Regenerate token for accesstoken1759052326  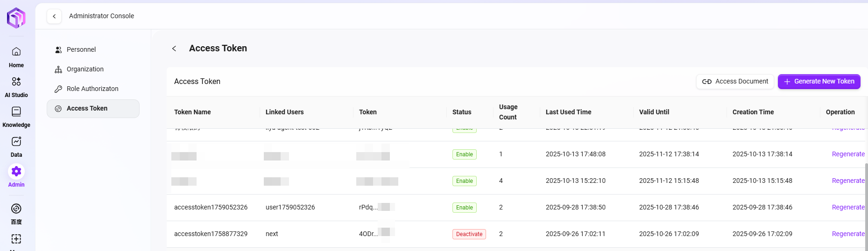coord(848,207)
